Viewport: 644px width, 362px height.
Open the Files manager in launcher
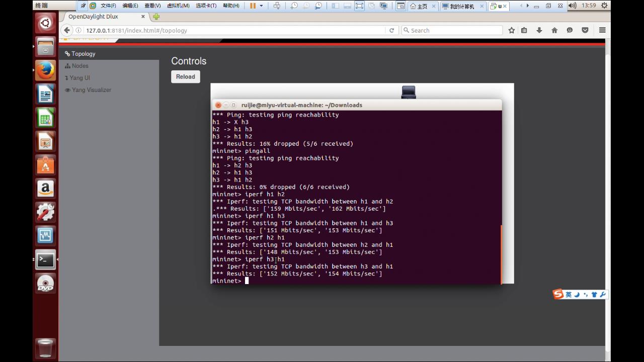(x=45, y=47)
